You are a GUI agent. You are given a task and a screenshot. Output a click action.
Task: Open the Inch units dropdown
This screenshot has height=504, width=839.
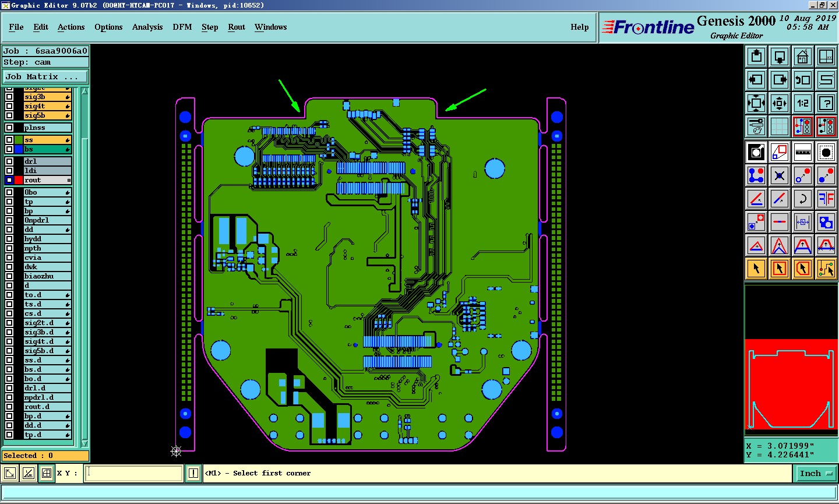(x=816, y=474)
